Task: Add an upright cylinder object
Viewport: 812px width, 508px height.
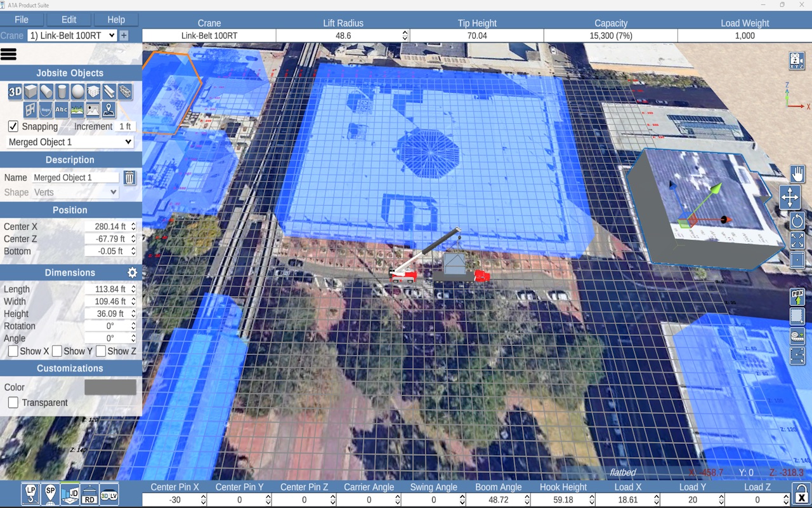Action: click(62, 92)
